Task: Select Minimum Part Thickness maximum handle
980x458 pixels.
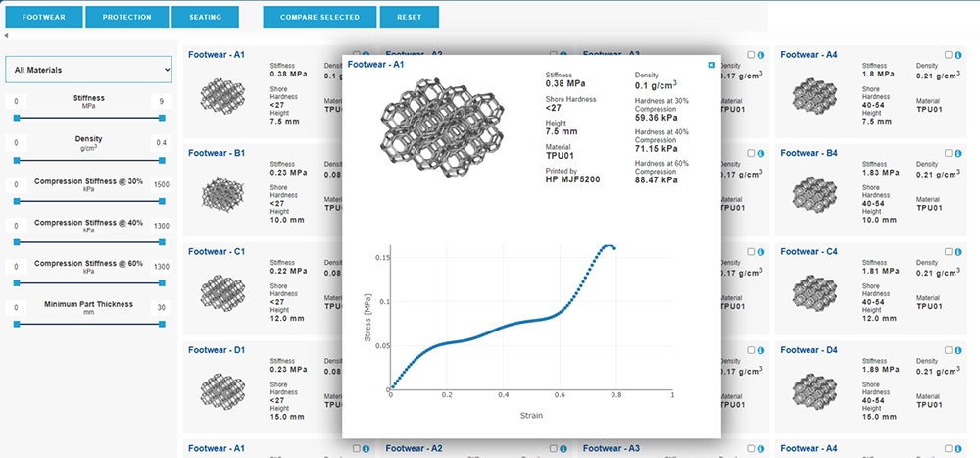Action: coord(162,324)
